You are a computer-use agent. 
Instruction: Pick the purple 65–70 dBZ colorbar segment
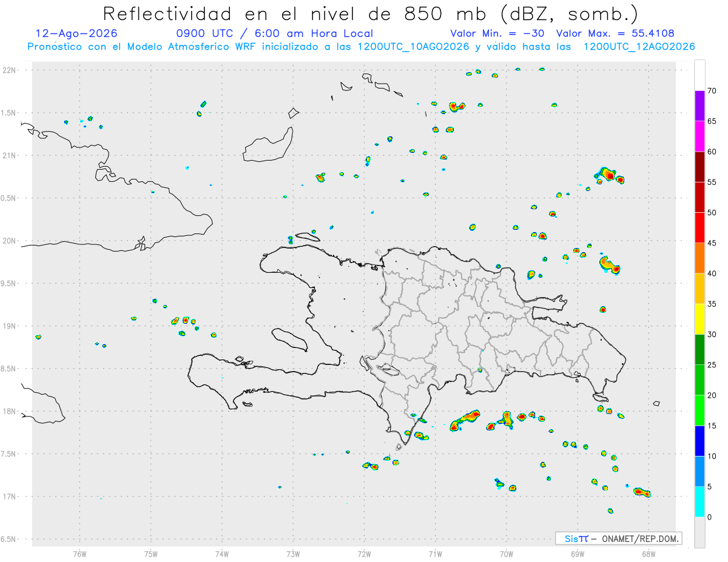click(699, 106)
